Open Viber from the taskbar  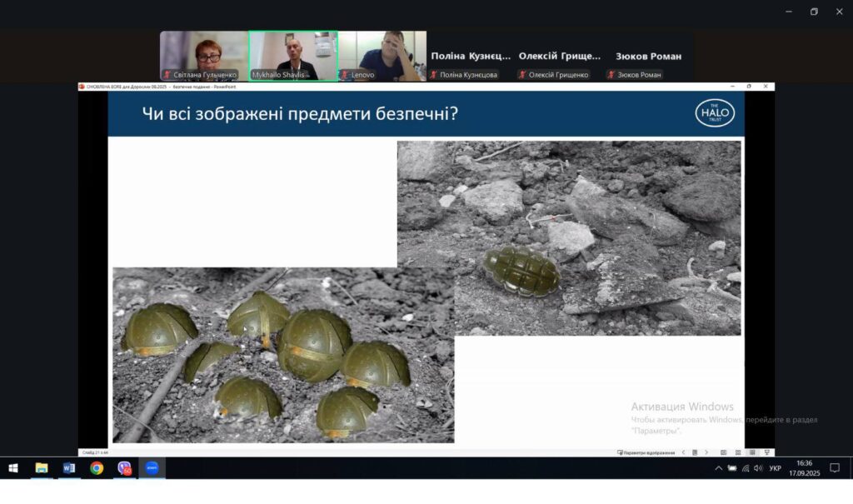(125, 468)
